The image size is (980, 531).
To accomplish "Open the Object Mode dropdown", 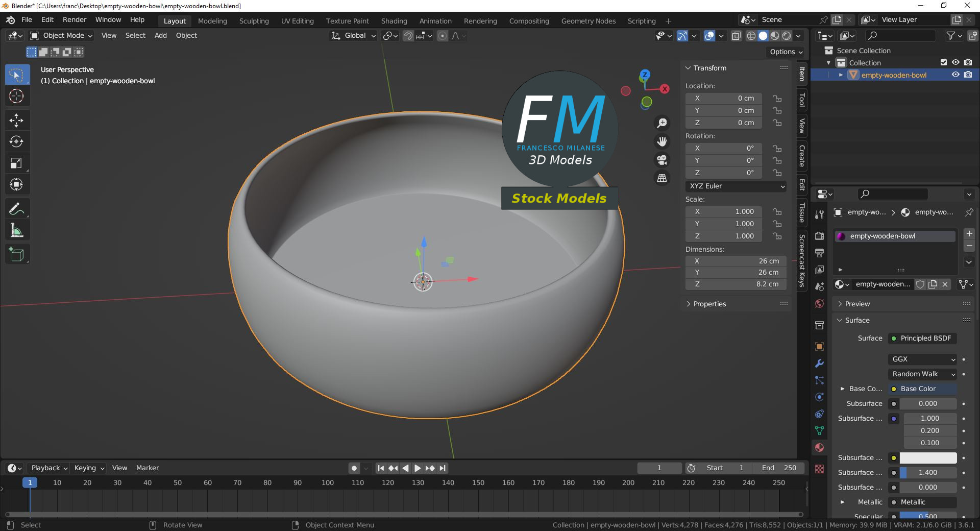I will [x=62, y=36].
